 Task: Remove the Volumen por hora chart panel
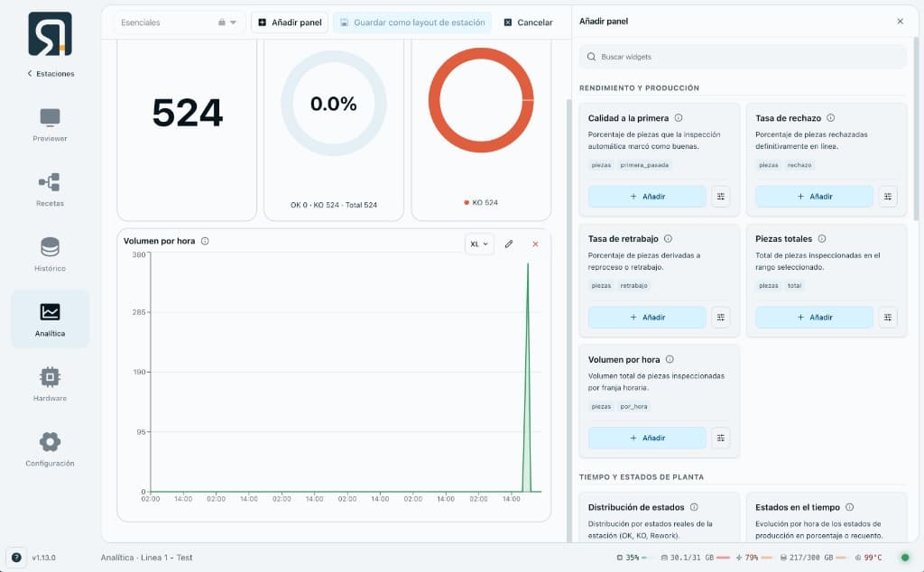[535, 244]
